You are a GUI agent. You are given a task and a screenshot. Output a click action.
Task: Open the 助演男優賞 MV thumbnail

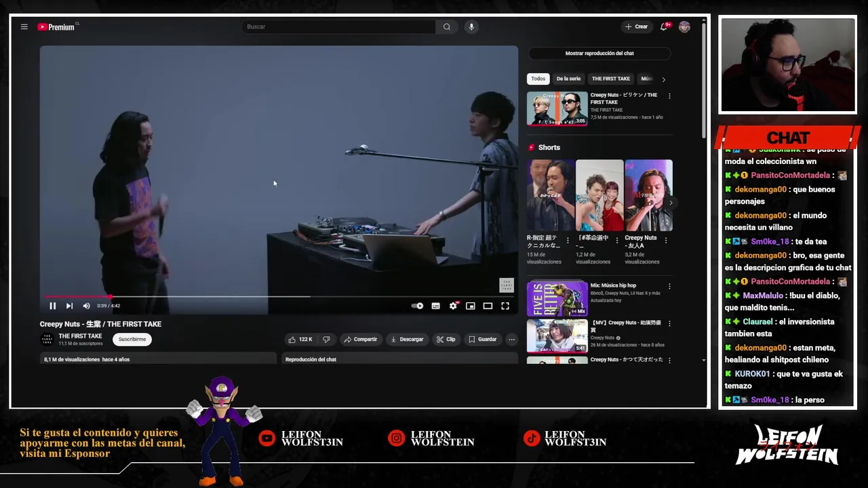(x=557, y=335)
